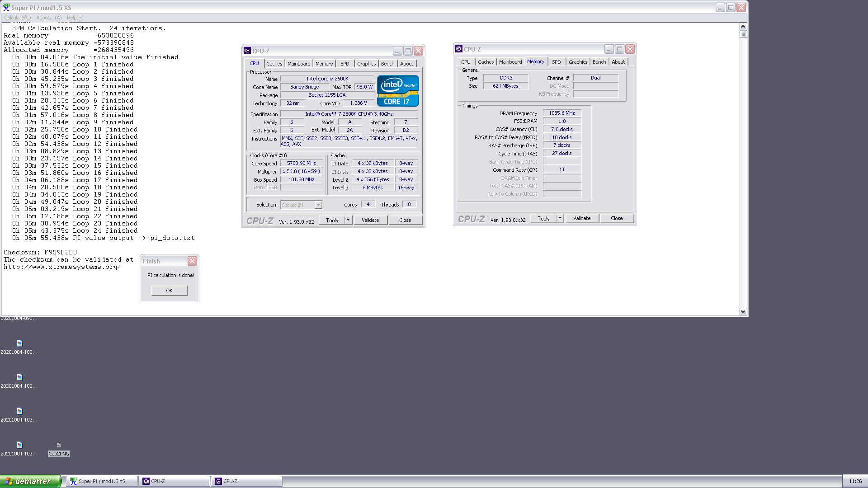Click the Command Rate 1T value
Screen dimensions: 868x488
[x=562, y=169]
